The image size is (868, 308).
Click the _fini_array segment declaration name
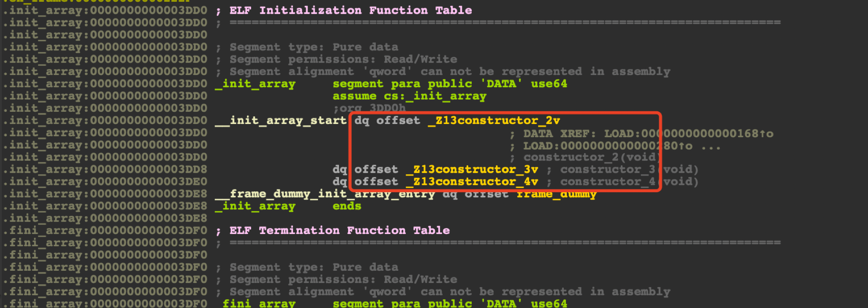[259, 303]
